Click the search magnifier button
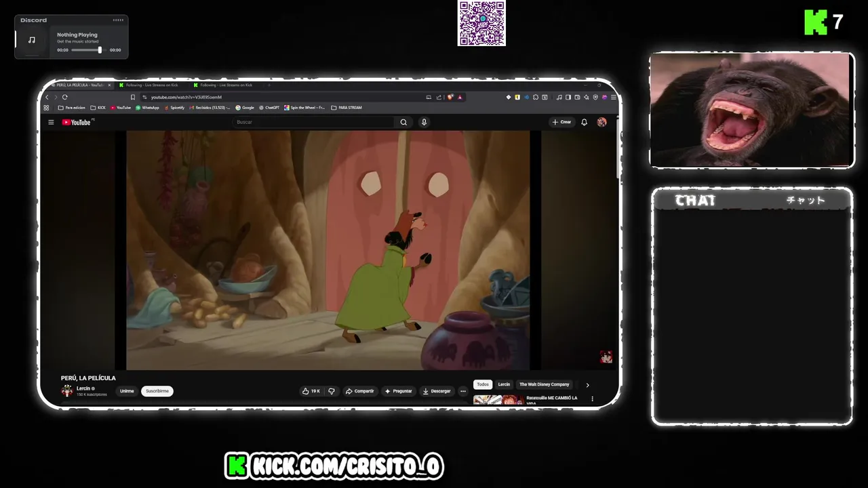Image resolution: width=868 pixels, height=488 pixels. 403,122
